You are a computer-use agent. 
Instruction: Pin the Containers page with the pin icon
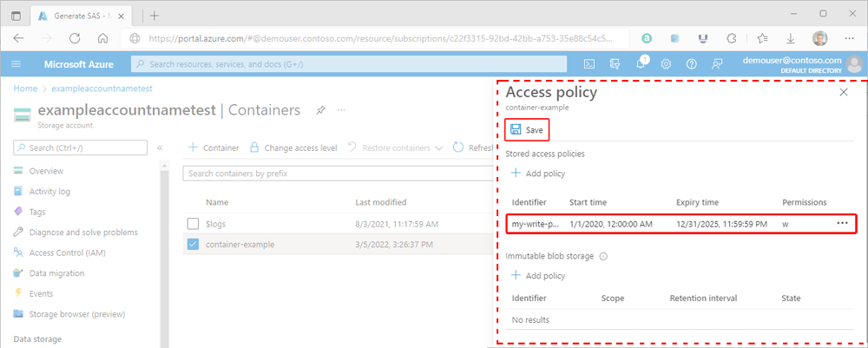coord(320,110)
